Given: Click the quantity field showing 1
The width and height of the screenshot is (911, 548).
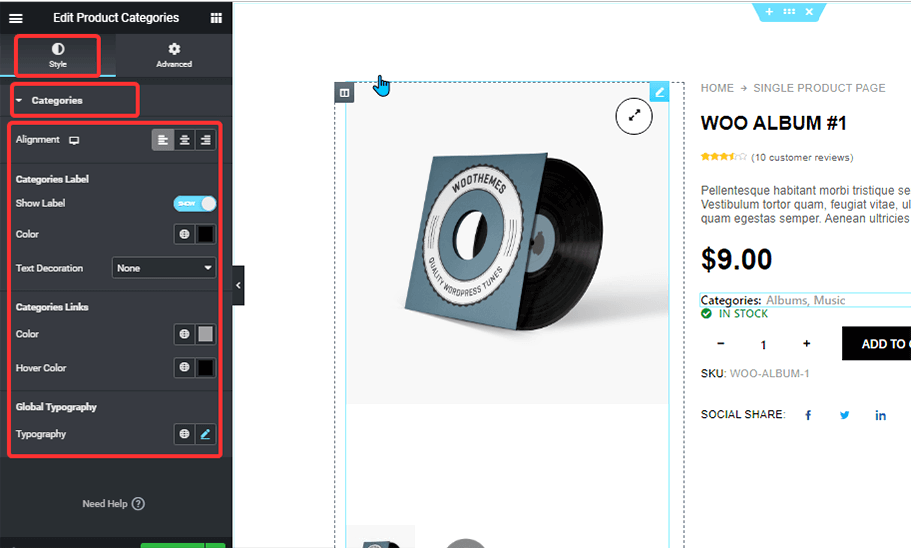Looking at the screenshot, I should [x=763, y=345].
